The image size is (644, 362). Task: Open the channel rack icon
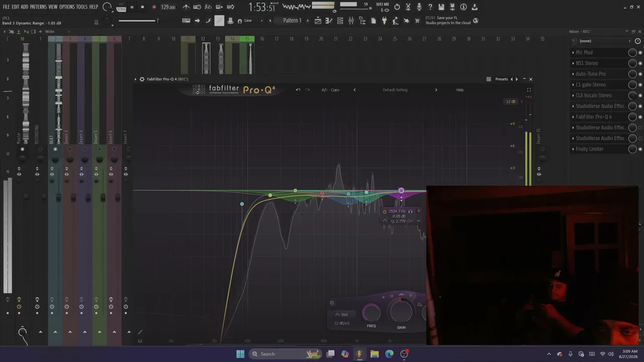[340, 21]
